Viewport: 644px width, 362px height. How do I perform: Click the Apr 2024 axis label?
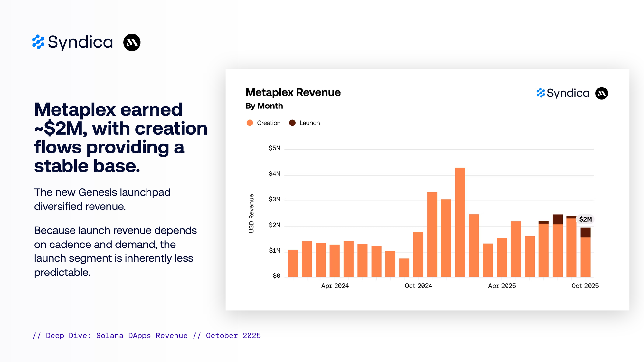335,286
